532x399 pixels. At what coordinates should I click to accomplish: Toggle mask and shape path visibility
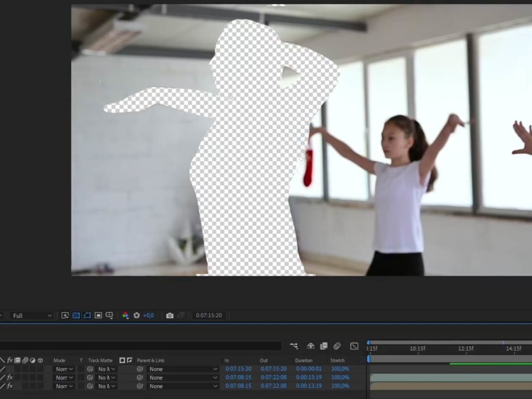tap(87, 315)
